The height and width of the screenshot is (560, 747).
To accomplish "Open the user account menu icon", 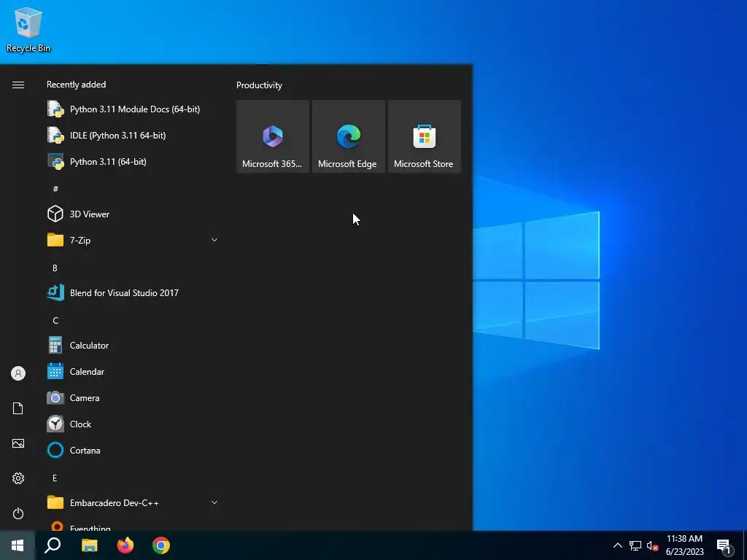I will point(18,373).
